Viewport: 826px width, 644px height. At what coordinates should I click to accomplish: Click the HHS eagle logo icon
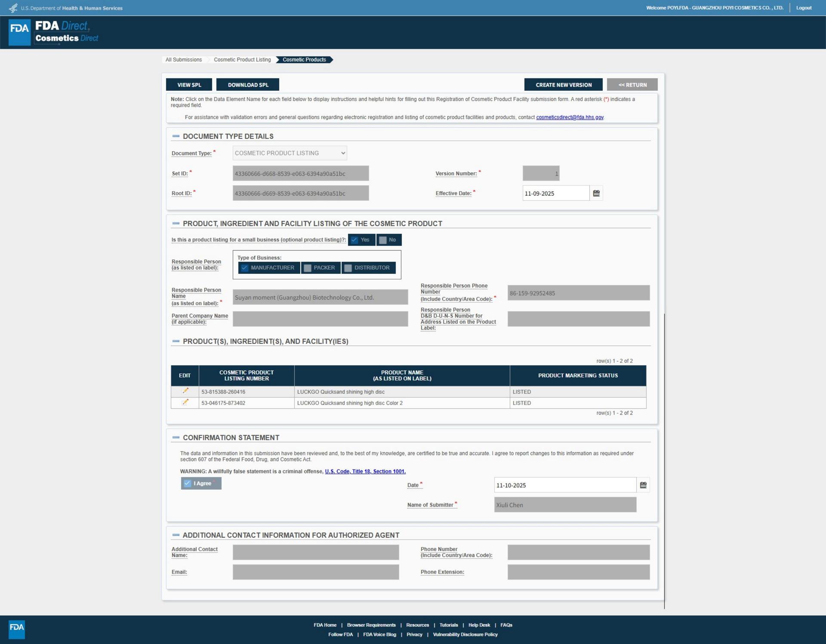point(13,8)
